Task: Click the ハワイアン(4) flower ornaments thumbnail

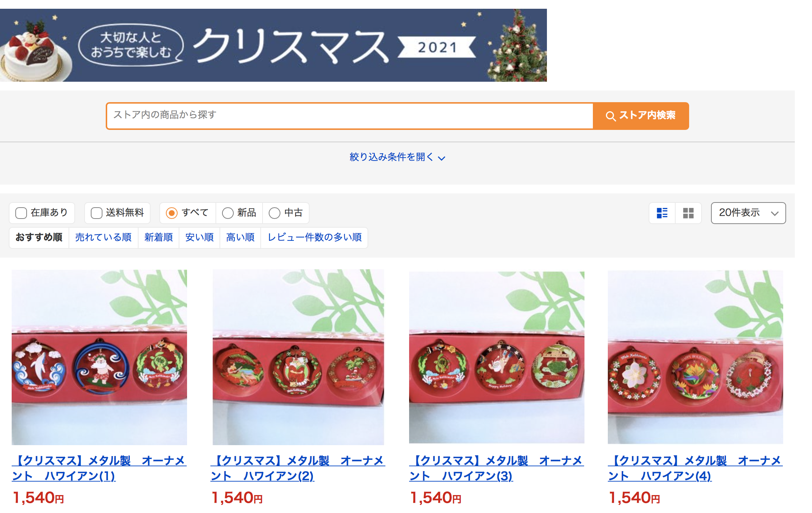Action: click(x=695, y=357)
